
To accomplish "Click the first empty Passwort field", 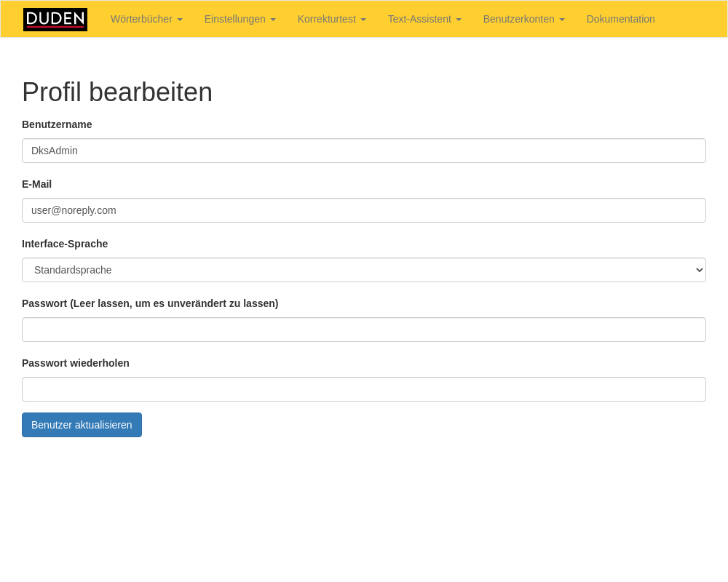I will [x=364, y=330].
